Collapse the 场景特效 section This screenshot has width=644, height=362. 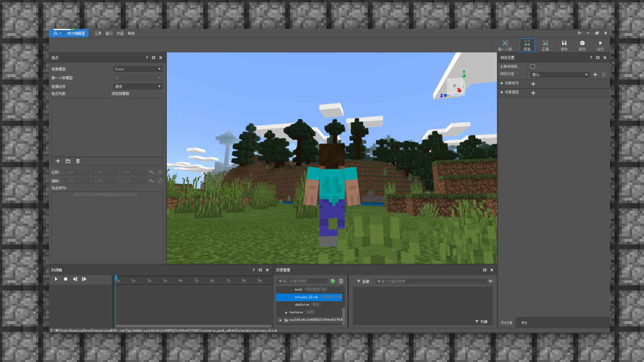tap(502, 83)
